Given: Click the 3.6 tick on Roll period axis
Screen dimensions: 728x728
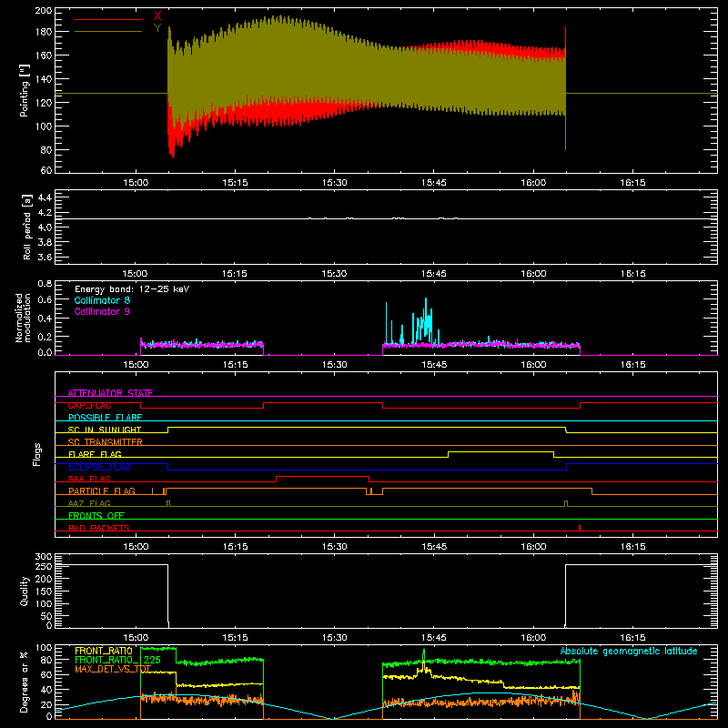Looking at the screenshot, I should (x=45, y=257).
